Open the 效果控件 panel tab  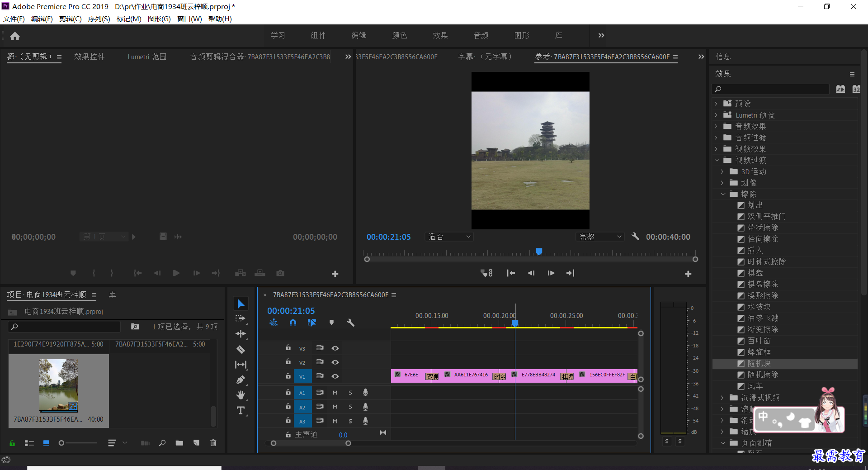click(x=90, y=57)
